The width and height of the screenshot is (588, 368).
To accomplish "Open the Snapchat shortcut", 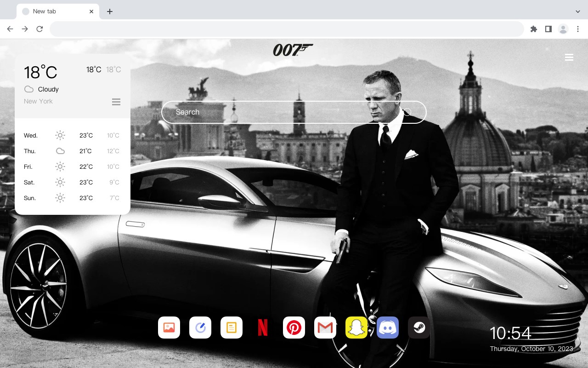I will click(356, 328).
